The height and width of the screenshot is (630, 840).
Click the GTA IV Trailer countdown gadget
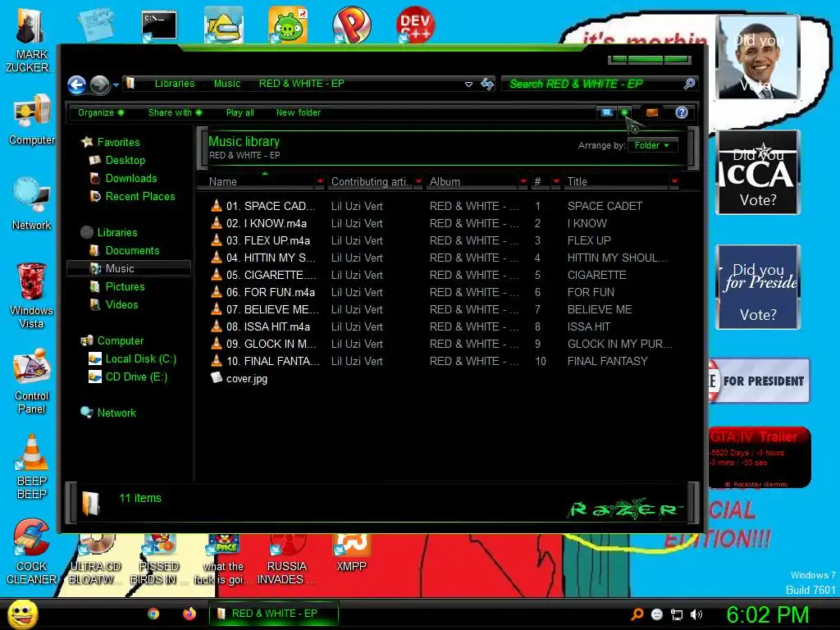(760, 457)
